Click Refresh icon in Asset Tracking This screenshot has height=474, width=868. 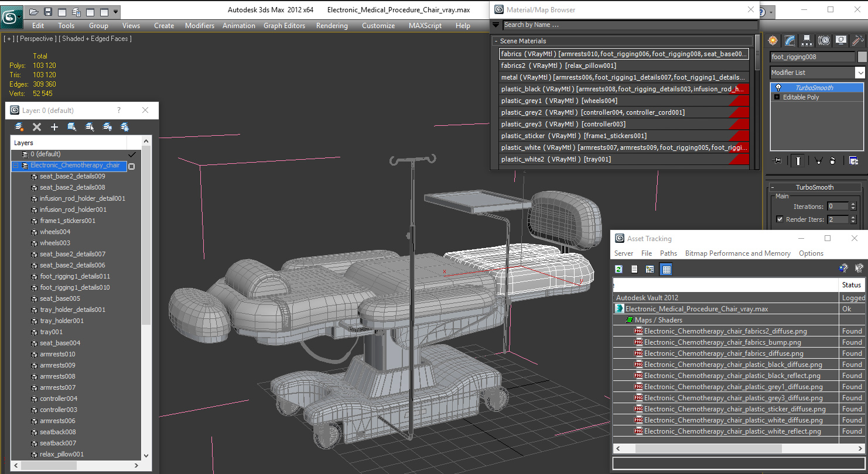pos(618,269)
